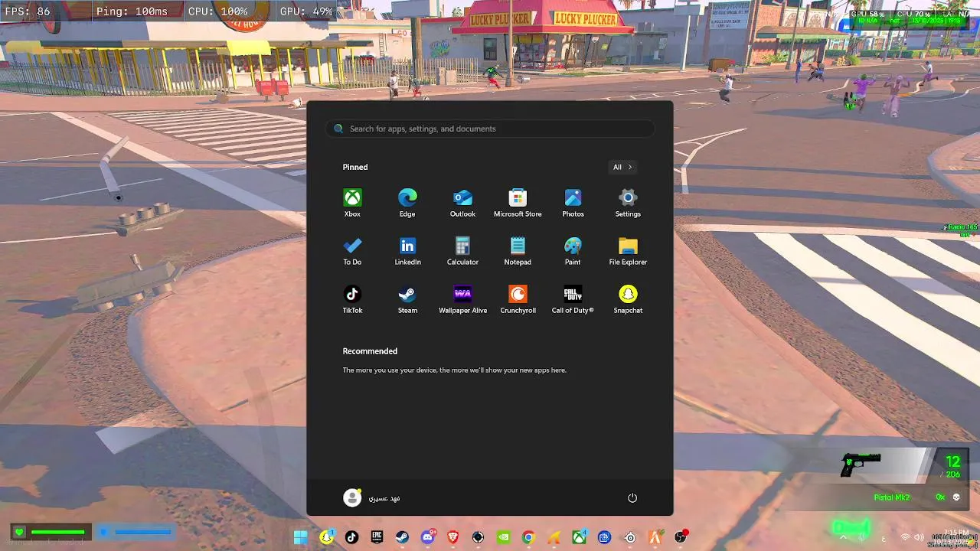Open Settings from the pinned grid
The image size is (980, 551).
[x=628, y=203]
